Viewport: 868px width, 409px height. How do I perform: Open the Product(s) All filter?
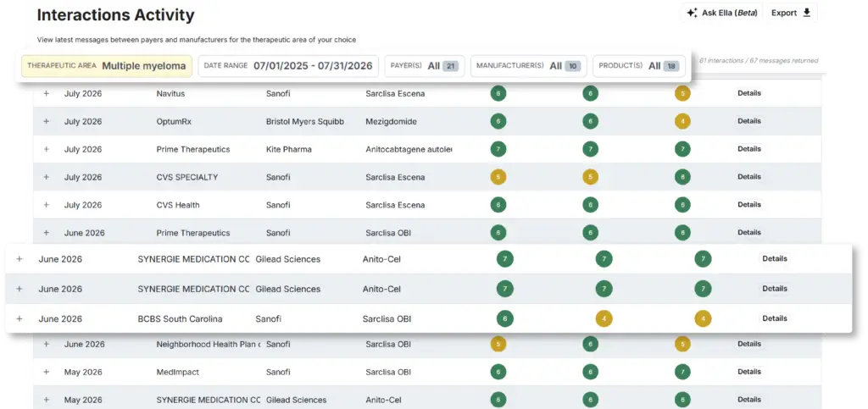639,66
